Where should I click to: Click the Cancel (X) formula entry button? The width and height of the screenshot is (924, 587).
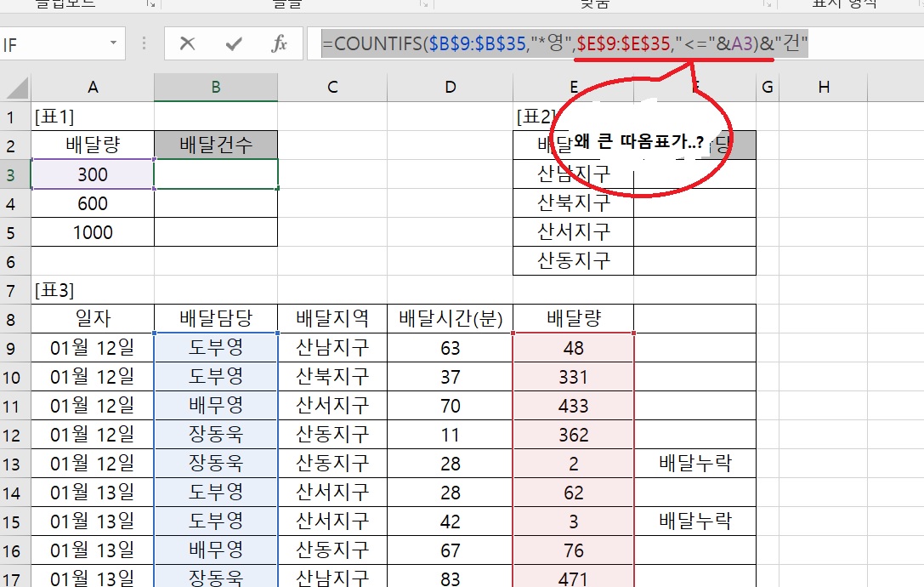(x=188, y=44)
